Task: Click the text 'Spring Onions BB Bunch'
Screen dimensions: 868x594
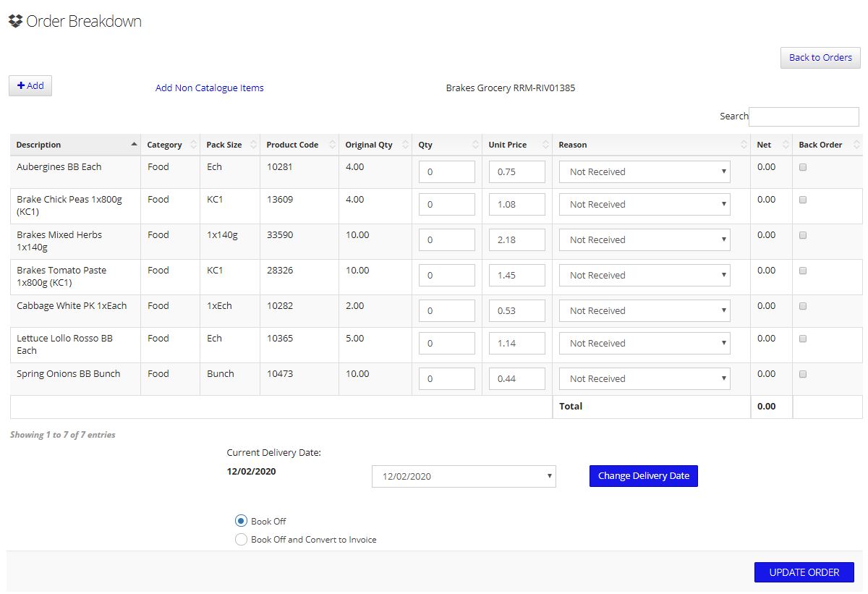Action: (69, 374)
